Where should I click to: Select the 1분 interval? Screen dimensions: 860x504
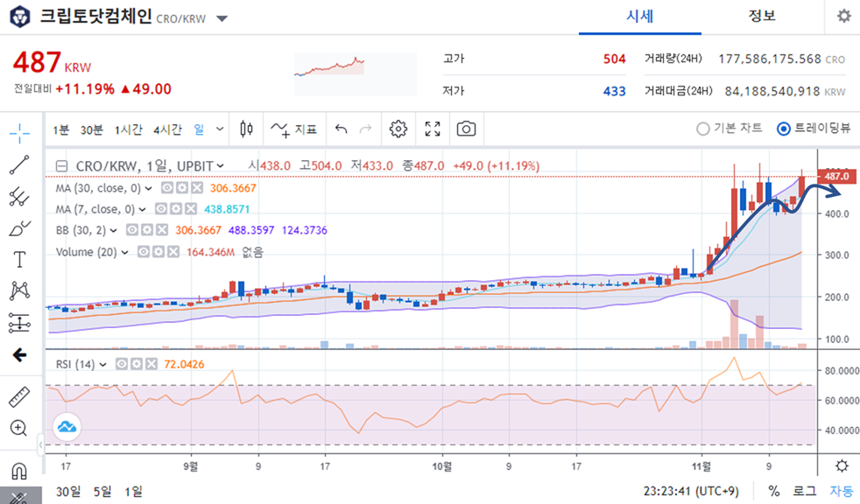click(x=61, y=129)
